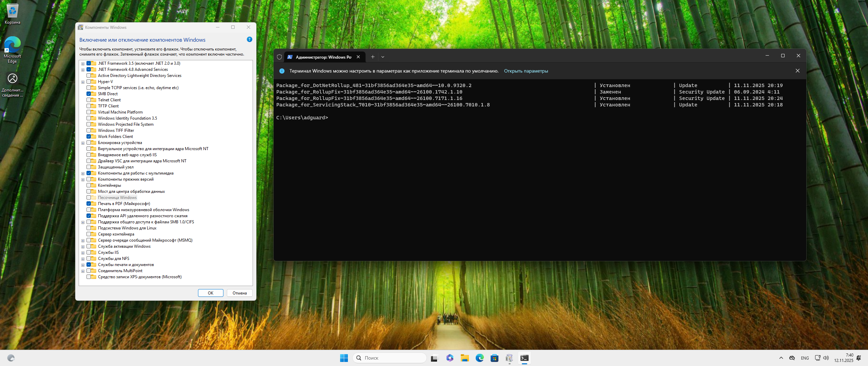The image size is (868, 366).
Task: Open File Explorer from the taskbar
Action: (465, 358)
